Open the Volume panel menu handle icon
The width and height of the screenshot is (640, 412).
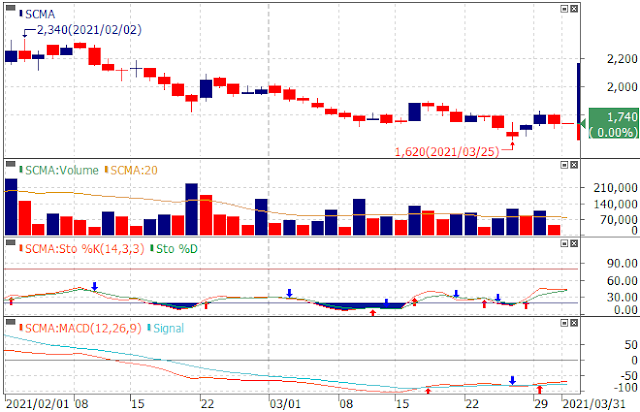coord(11,164)
